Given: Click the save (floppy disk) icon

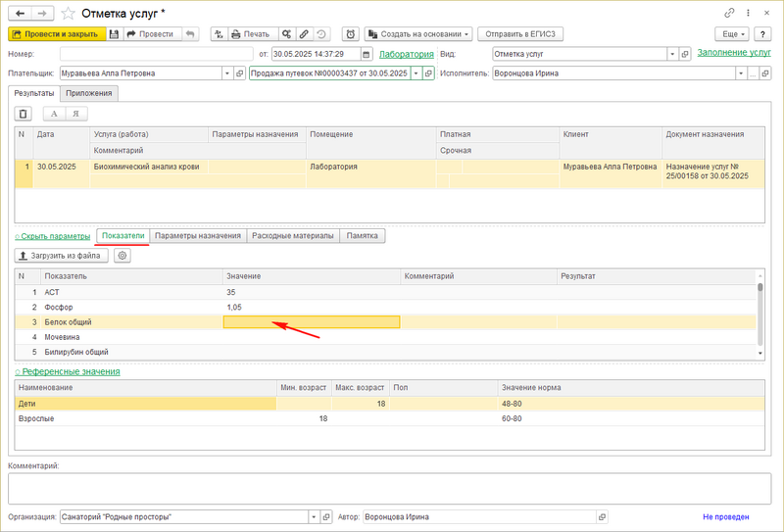Looking at the screenshot, I should tap(115, 34).
